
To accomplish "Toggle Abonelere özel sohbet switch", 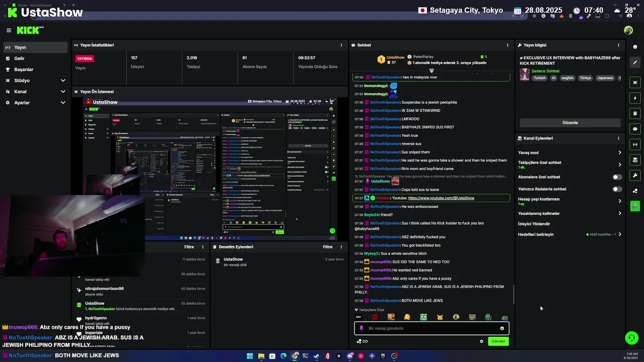I will click(617, 177).
